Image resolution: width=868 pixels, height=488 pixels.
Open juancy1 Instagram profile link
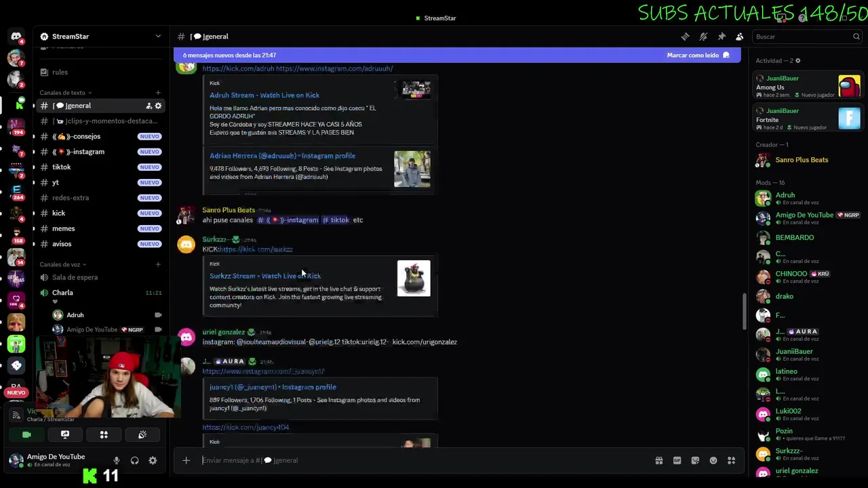pyautogui.click(x=273, y=387)
